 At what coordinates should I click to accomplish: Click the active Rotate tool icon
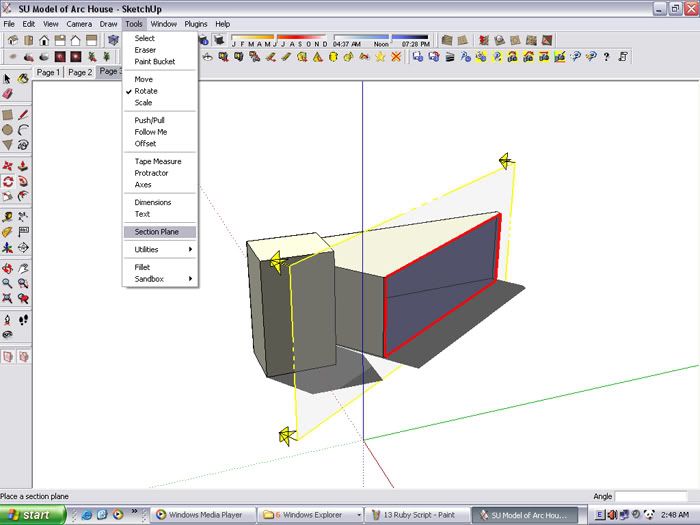point(8,181)
